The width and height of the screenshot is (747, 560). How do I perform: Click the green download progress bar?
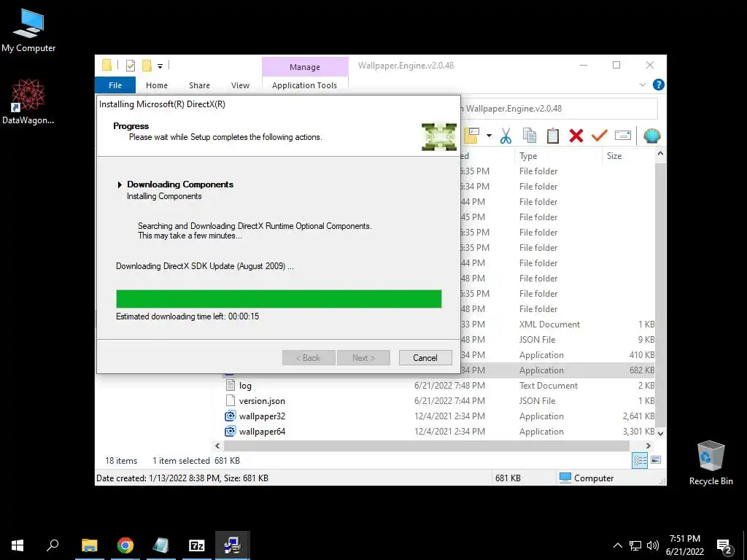[279, 299]
